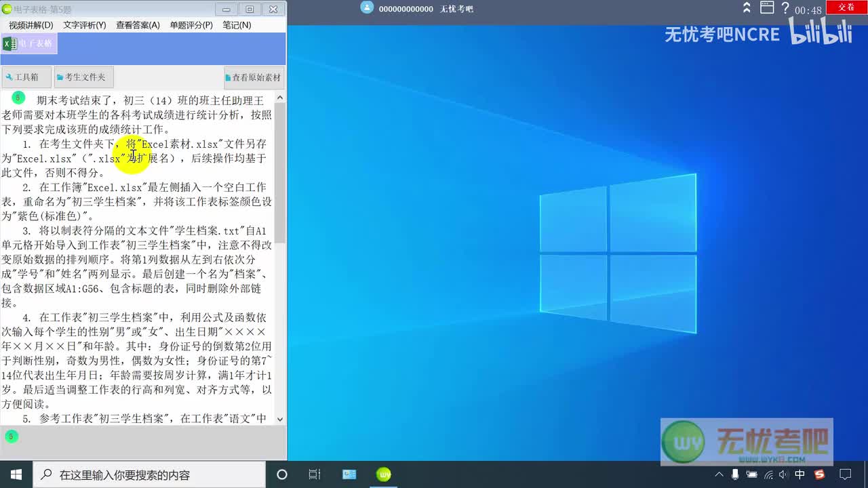Open the 视频讲解(D) menu
Screen dimensions: 868x488
point(31,25)
